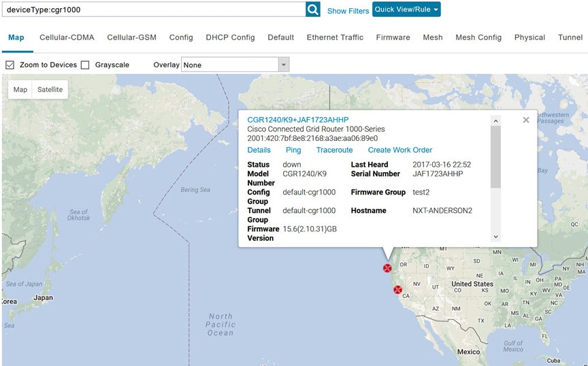Expand the Quick View/Rule dropdown
Screen dimensions: 588x366
click(406, 10)
